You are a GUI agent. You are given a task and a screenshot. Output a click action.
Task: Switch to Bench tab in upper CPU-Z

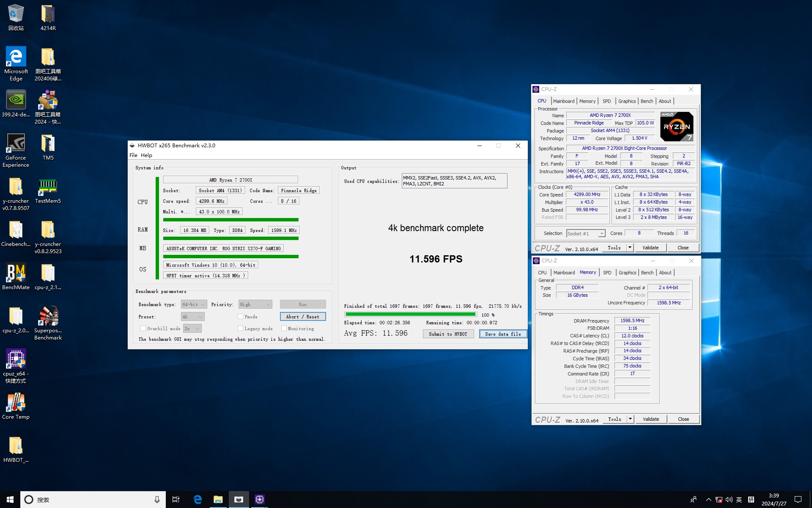647,101
